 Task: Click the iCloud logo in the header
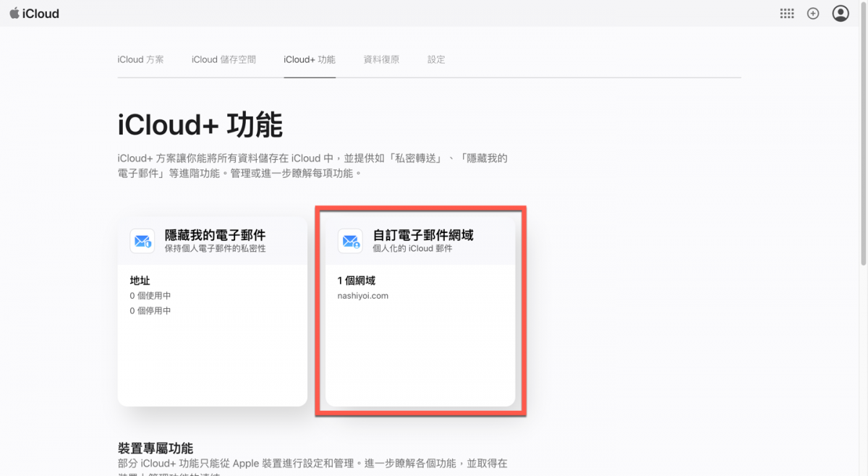coord(34,13)
